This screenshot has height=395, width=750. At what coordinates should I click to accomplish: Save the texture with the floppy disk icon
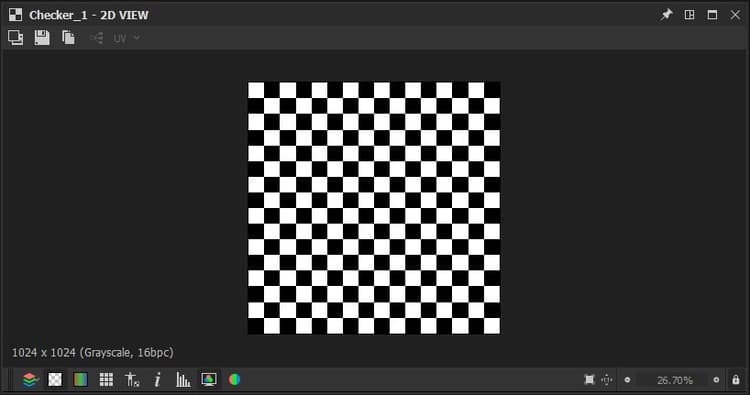[42, 38]
